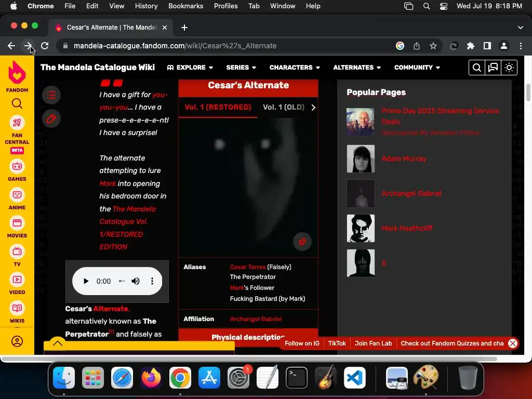This screenshot has height=399, width=532.
Task: Expand the Community dropdown
Action: [417, 68]
